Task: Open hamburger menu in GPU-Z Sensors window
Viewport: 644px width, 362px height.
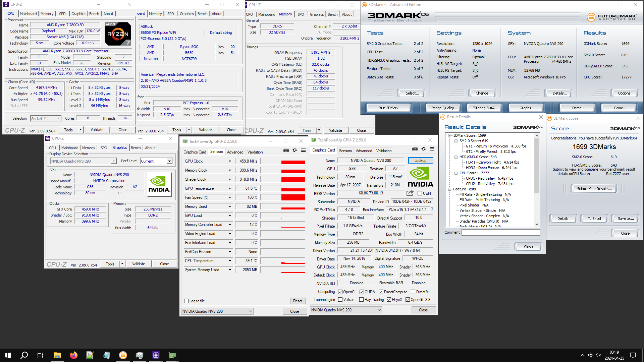Action: coord(303,150)
